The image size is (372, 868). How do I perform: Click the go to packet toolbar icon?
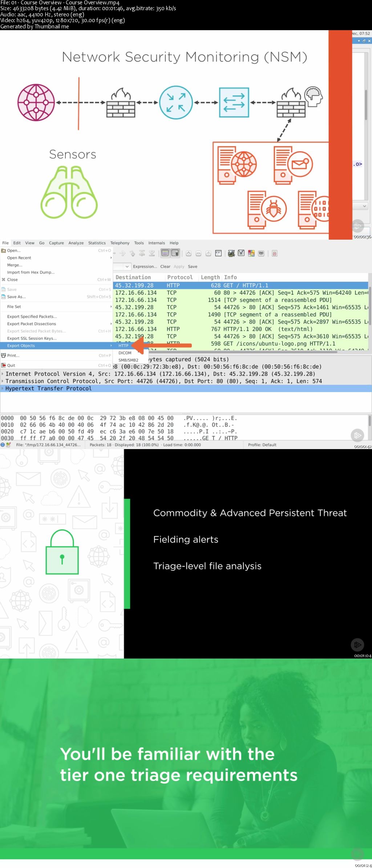click(x=132, y=253)
